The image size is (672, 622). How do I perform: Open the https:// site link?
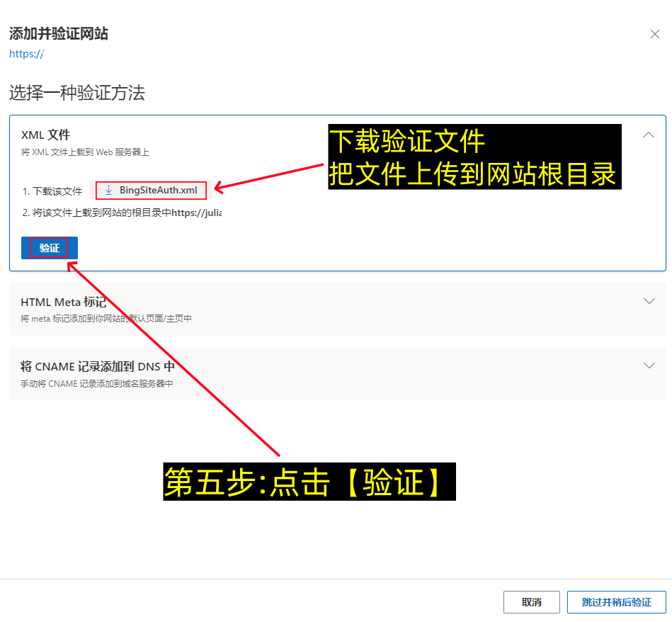[26, 53]
